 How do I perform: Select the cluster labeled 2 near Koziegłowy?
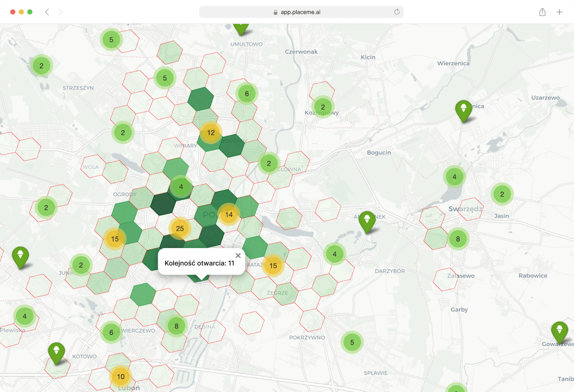pos(323,107)
